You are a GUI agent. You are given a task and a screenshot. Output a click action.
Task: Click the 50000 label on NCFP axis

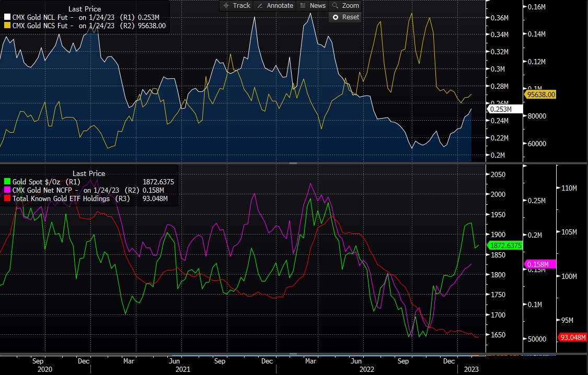click(x=537, y=338)
